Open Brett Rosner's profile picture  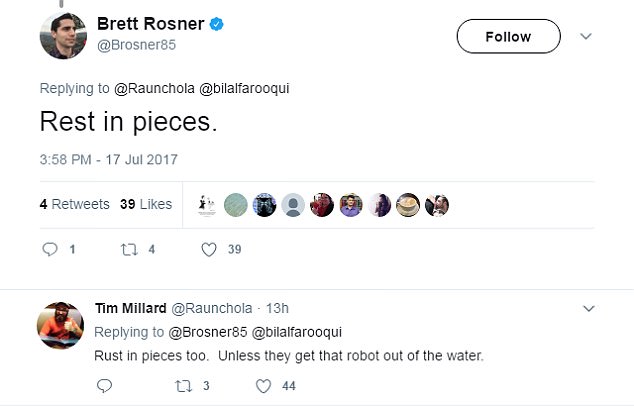click(63, 36)
